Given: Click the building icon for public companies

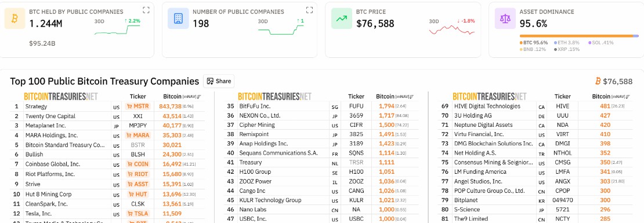Looking at the screenshot, I should [178, 19].
